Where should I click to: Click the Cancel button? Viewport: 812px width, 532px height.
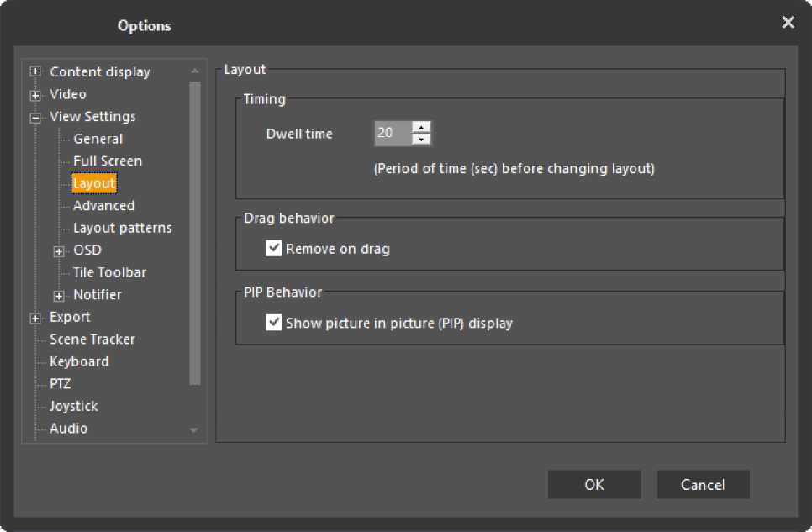[703, 484]
